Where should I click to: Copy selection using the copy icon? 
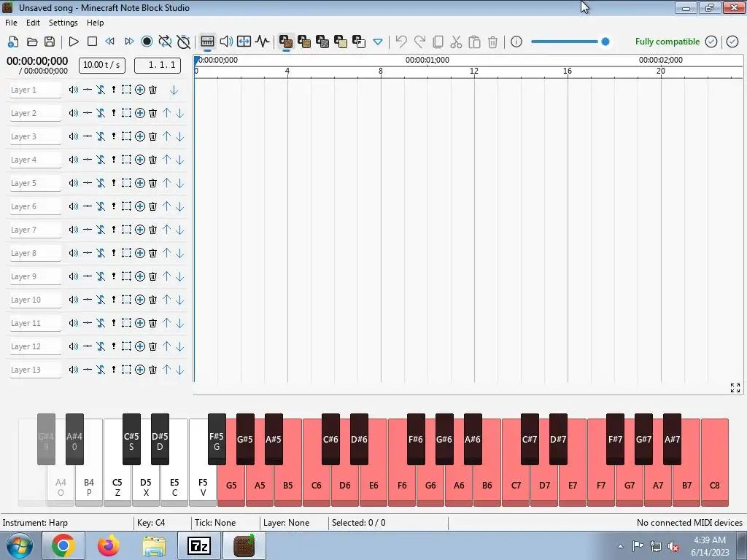click(438, 42)
